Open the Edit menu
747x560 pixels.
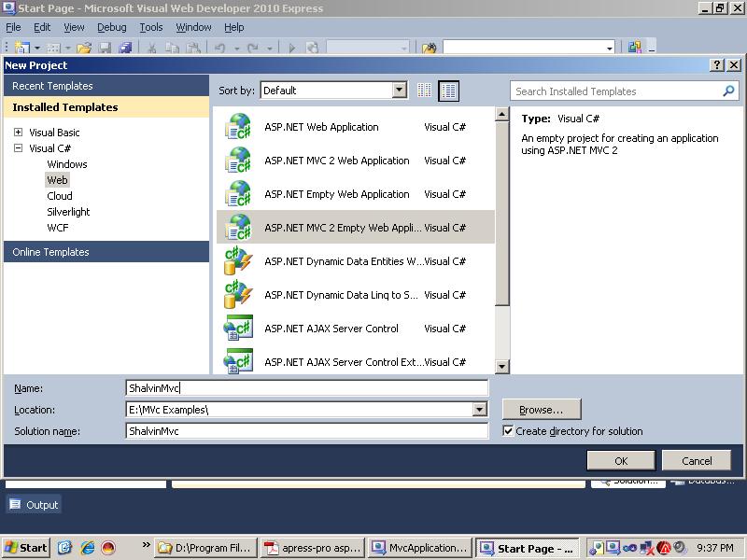point(42,27)
